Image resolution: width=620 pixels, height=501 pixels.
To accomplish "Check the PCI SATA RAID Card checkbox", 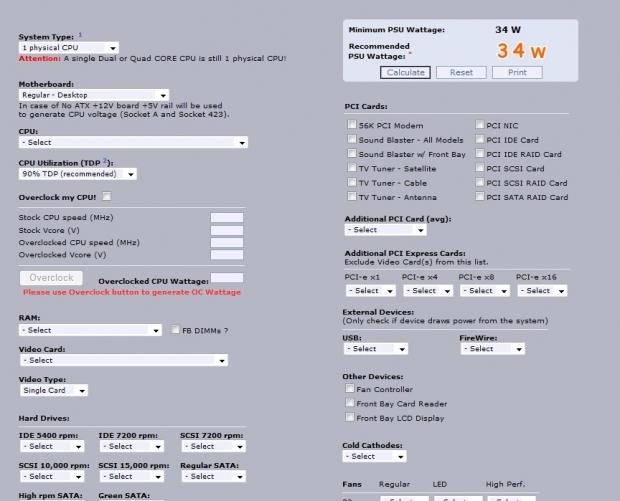I will click(x=480, y=196).
